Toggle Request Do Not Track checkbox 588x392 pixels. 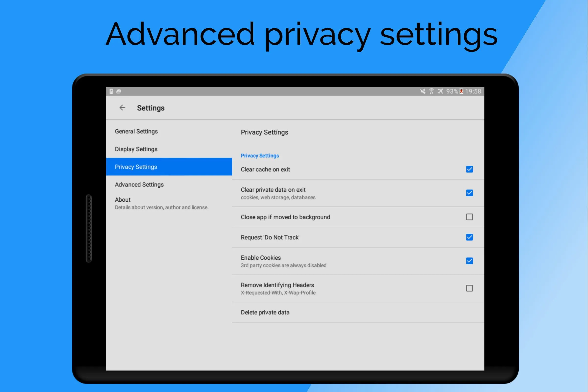tap(469, 237)
